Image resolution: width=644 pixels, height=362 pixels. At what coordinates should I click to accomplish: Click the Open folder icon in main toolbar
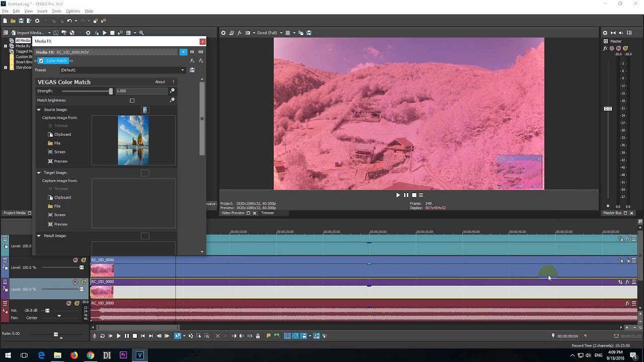13,21
